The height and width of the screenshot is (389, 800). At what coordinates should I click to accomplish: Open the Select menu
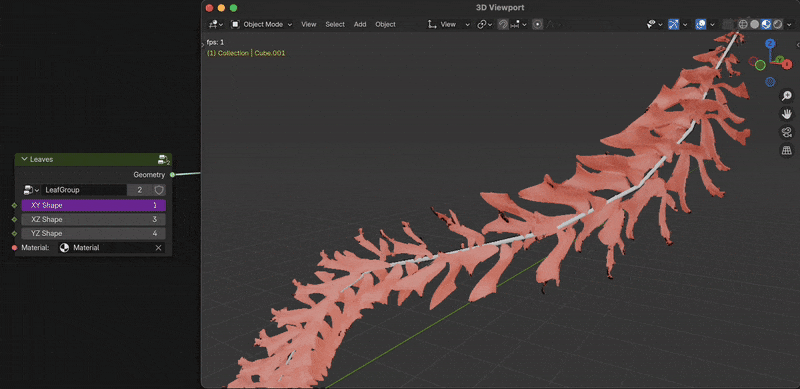335,24
